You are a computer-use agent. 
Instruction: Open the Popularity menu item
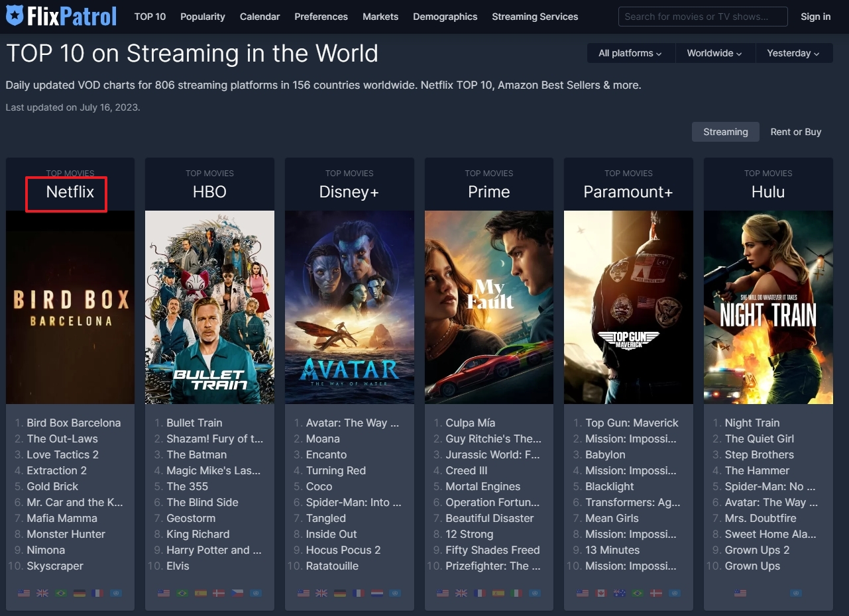coord(203,17)
